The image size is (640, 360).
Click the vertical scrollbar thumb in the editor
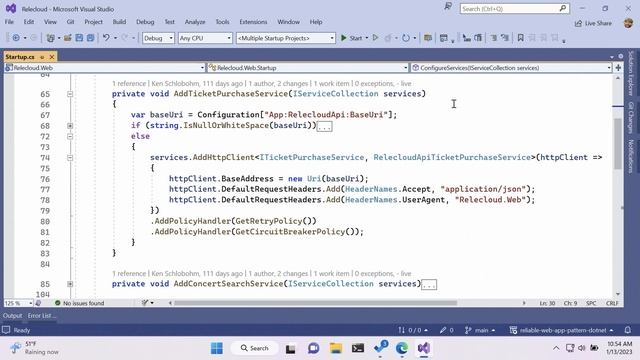click(x=618, y=143)
